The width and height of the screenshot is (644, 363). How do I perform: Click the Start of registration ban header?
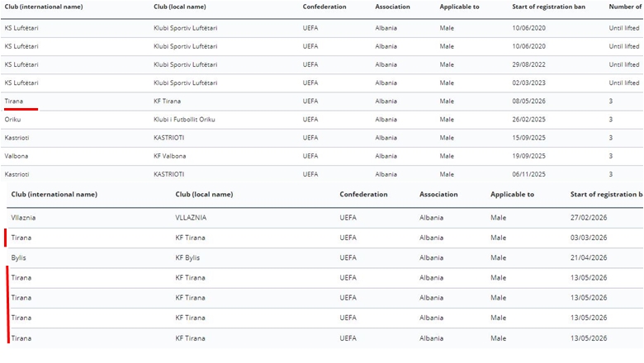[549, 7]
